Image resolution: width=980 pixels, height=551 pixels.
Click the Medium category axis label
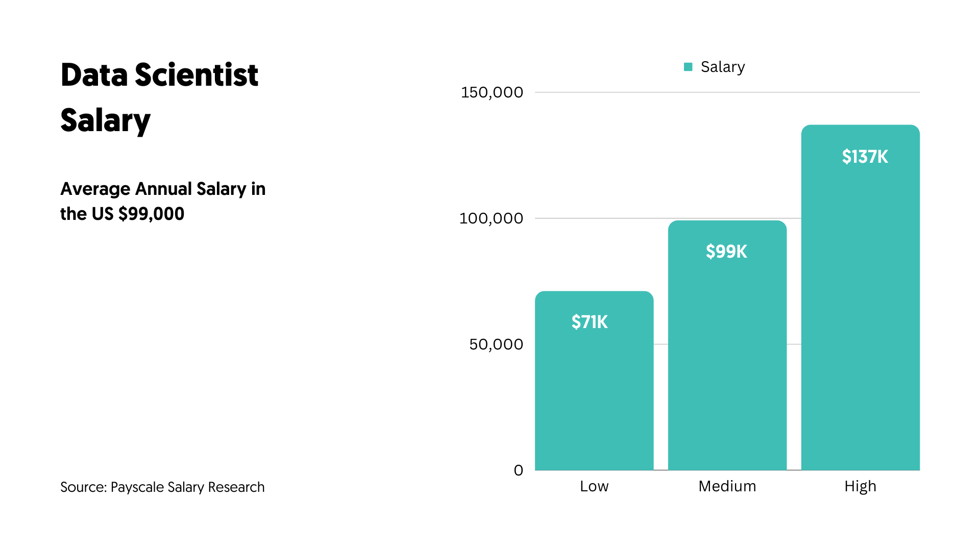tap(727, 486)
